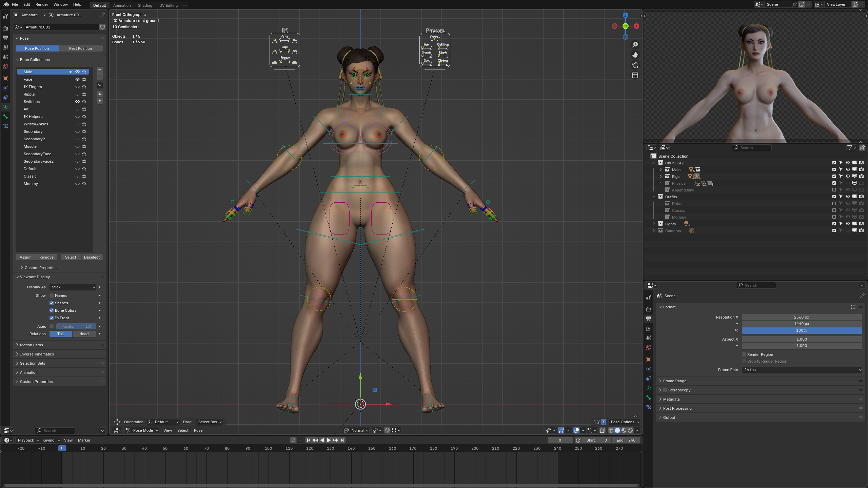Screen dimensions: 868x488
Task: Open Output properties tab in left sidebar
Action: coord(5,38)
